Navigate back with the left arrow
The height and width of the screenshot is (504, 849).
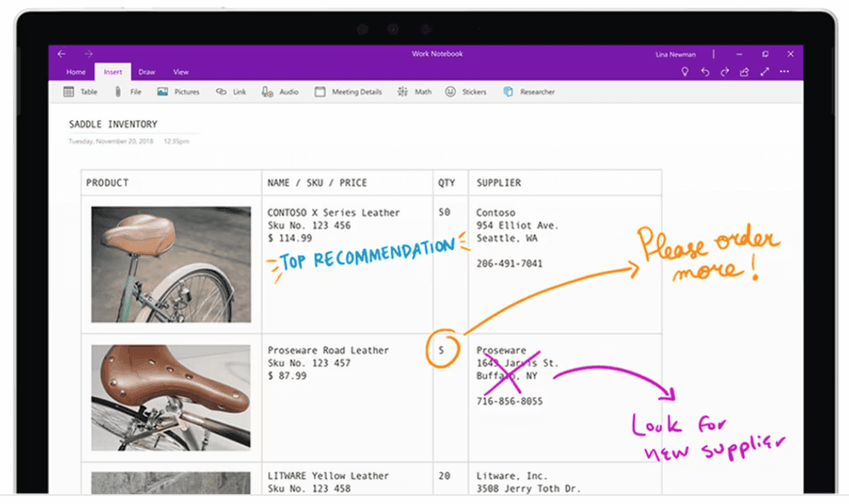click(x=62, y=54)
